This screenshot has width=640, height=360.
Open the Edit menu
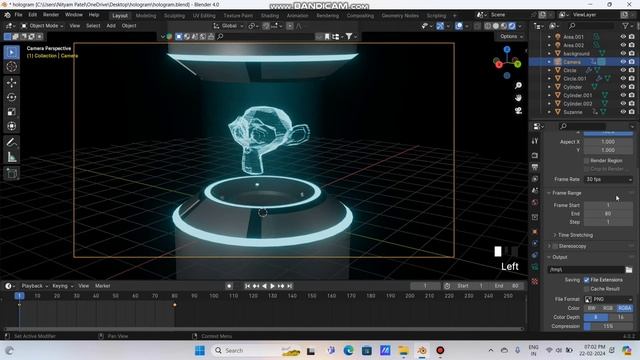[x=33, y=15]
